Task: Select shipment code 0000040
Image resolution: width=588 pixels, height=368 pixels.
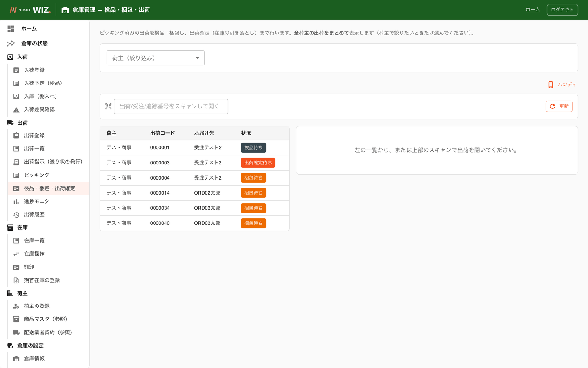Action: [160, 223]
